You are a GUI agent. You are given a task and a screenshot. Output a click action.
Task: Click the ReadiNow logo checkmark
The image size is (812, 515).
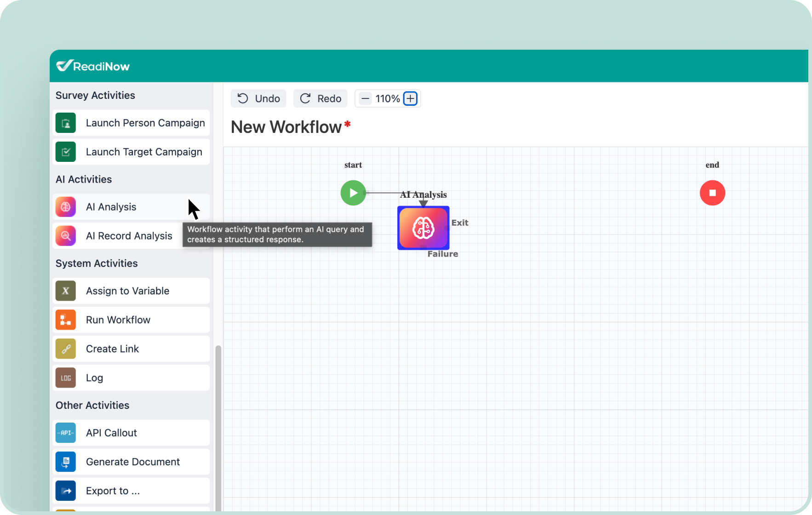click(x=64, y=66)
